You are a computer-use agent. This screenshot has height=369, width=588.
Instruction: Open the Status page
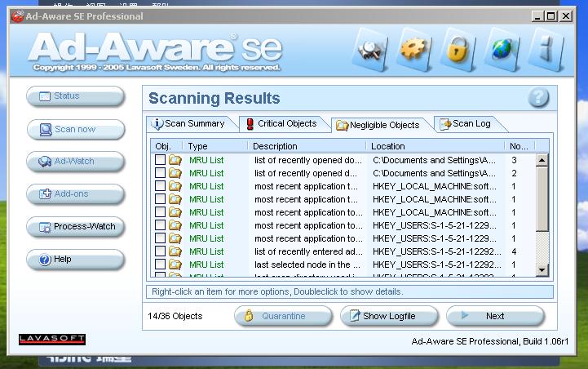click(75, 96)
